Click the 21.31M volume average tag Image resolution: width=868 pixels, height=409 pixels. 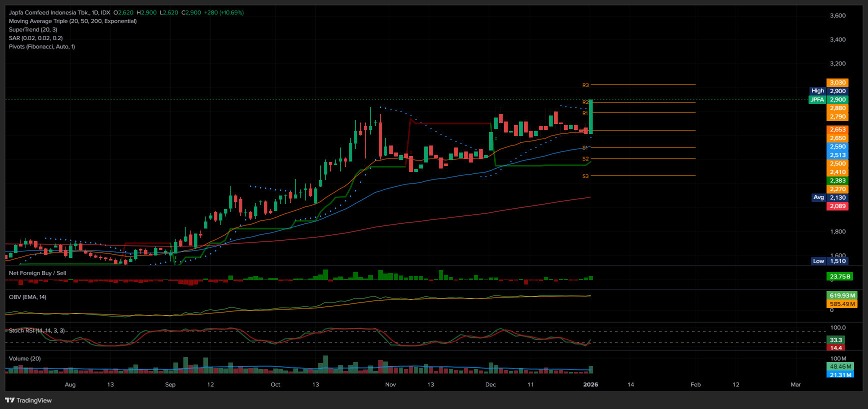click(x=840, y=374)
